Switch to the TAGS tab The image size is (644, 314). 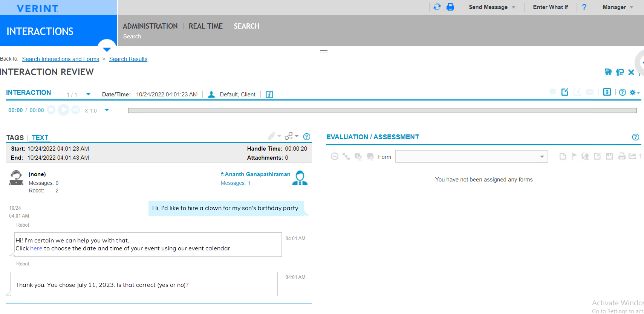tap(15, 138)
